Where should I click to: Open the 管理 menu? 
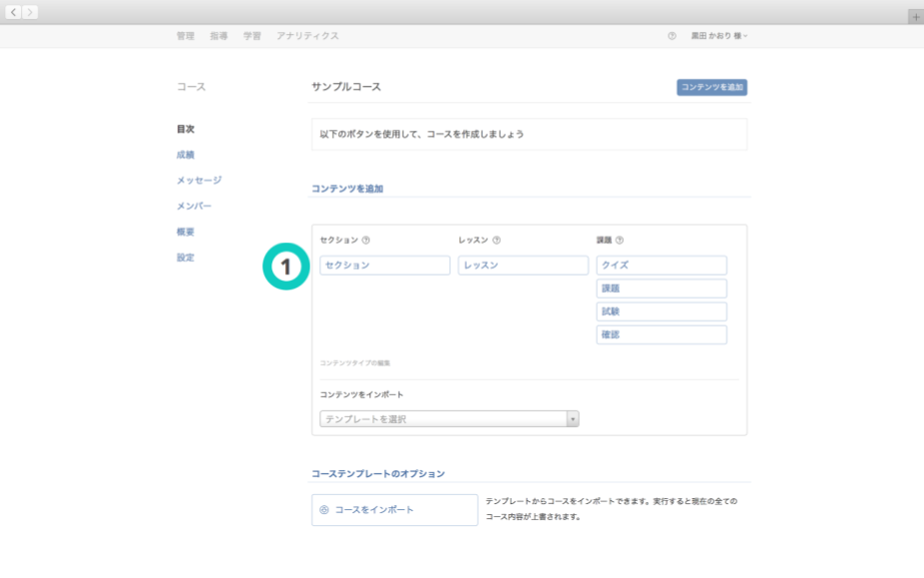pyautogui.click(x=186, y=36)
